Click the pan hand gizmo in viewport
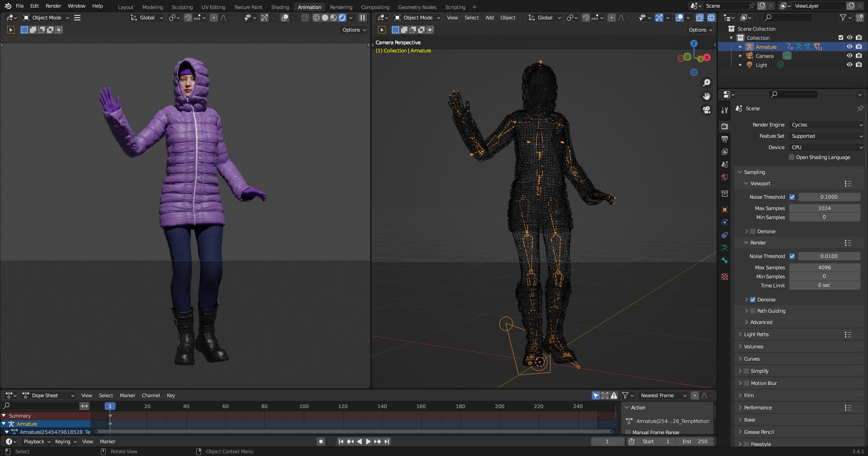The height and width of the screenshot is (456, 868). (x=707, y=96)
